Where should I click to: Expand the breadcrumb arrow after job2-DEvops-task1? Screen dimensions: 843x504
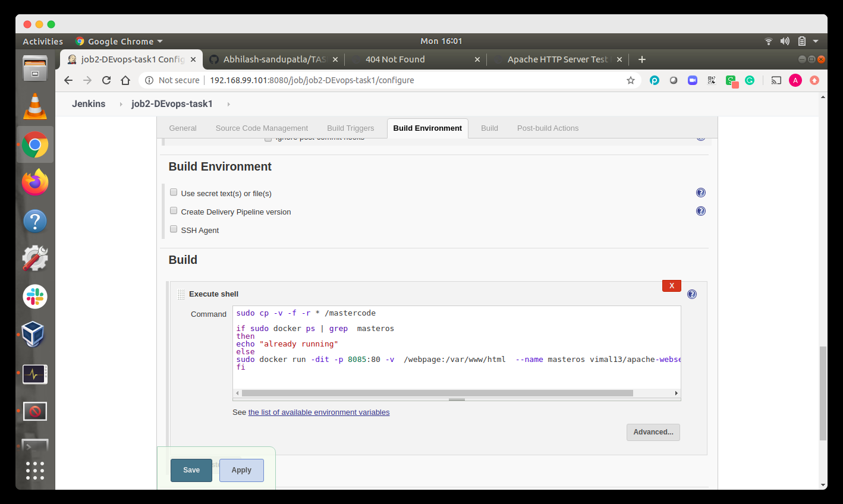(227, 103)
